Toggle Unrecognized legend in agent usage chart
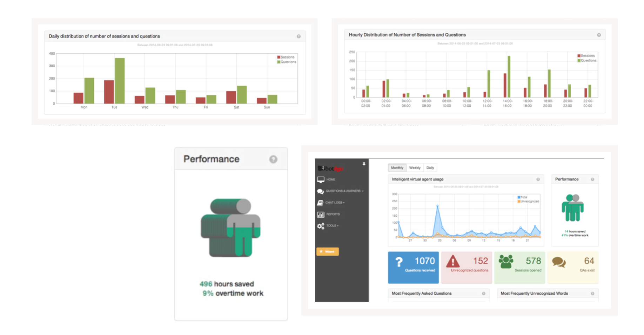The image size is (644, 335). 528,202
